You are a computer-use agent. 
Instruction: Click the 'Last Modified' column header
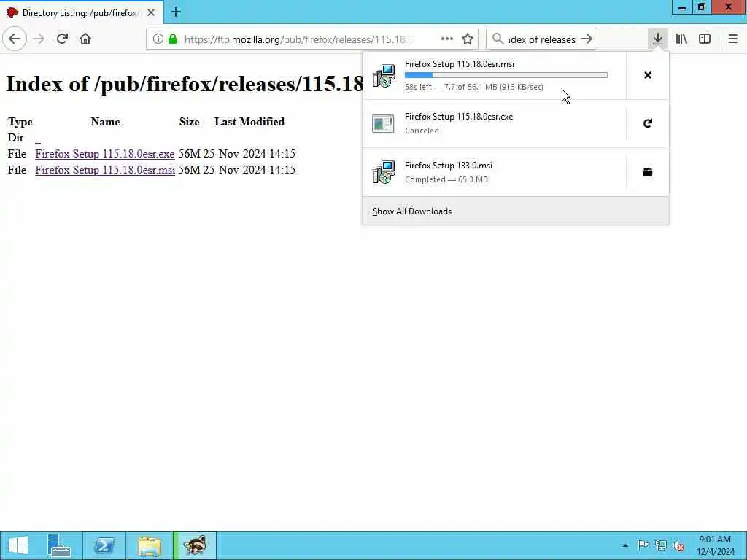coord(249,122)
